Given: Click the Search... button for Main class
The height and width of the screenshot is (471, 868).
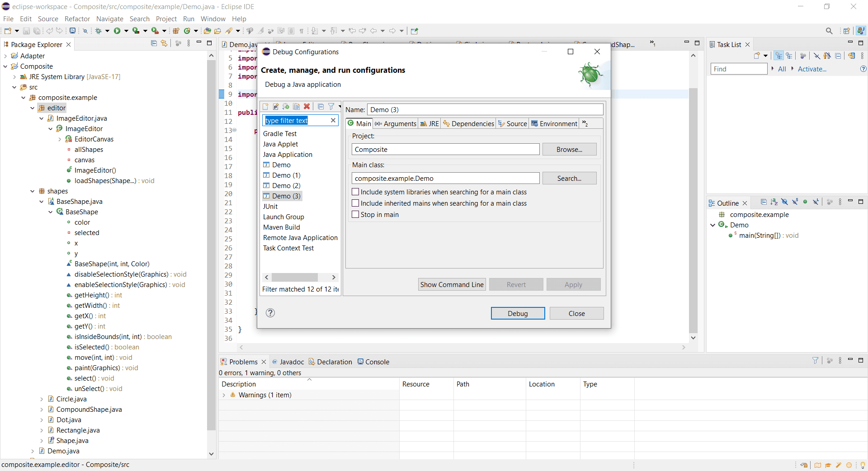Looking at the screenshot, I should [569, 178].
